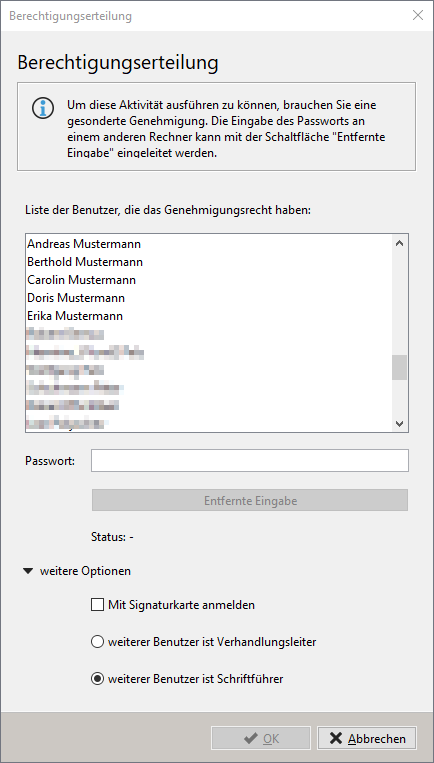The image size is (434, 763).
Task: Select Erika Mustermann list entry
Action: click(209, 316)
